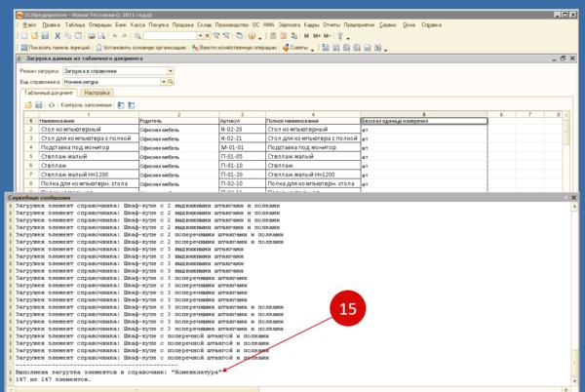
Task: Click the first blue icon after Контроль заполнения
Action: 121,105
